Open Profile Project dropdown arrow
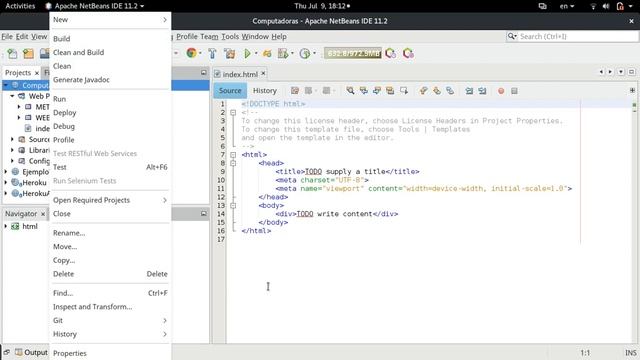Screen dimensions: 640x360 (314, 53)
